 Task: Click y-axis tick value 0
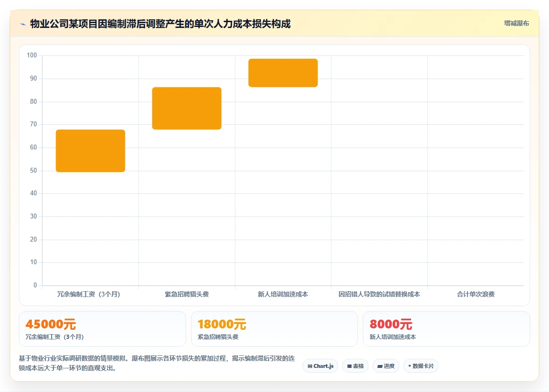35,285
